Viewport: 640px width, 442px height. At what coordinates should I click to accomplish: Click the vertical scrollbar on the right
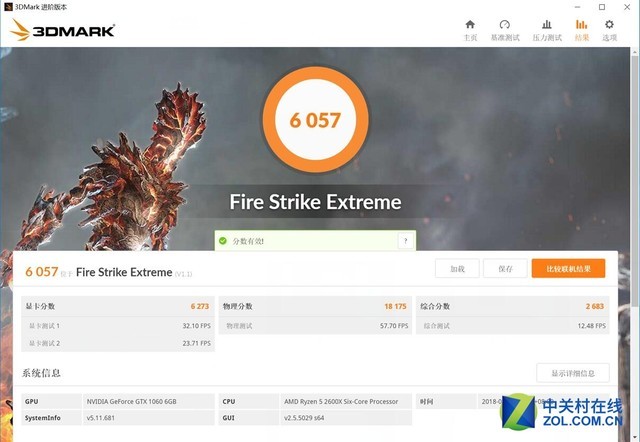pos(635,180)
